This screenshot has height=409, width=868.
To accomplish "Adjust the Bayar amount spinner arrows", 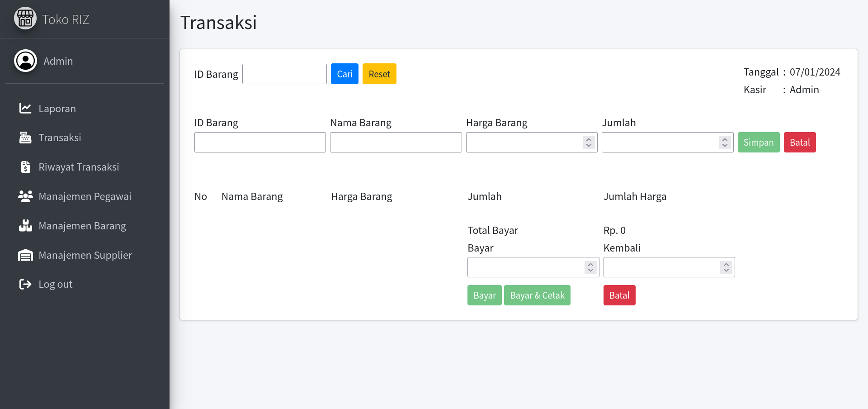I will (x=590, y=267).
